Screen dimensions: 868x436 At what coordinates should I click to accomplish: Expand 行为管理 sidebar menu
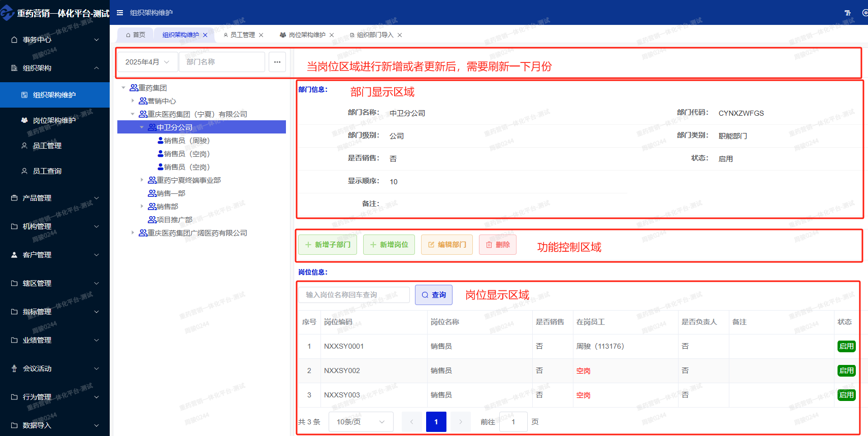[55, 397]
